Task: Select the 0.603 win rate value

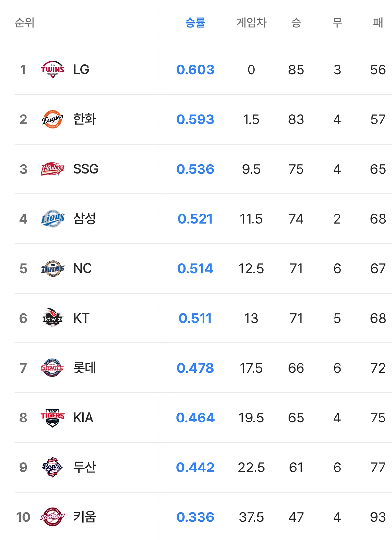Action: click(x=195, y=70)
